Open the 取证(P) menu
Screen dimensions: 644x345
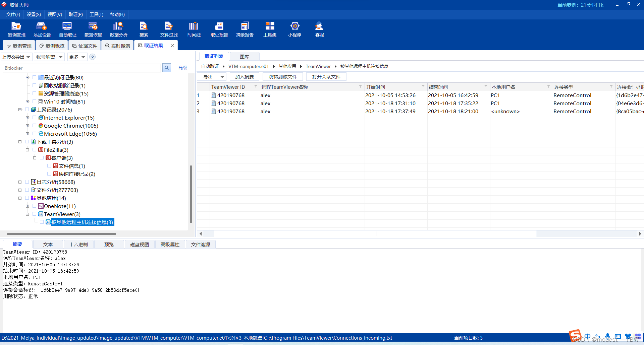(76, 14)
